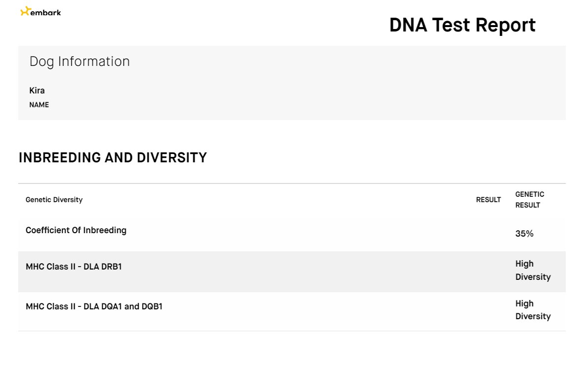The height and width of the screenshot is (392, 583).
Task: Click the Genetic Diversity column header
Action: click(x=54, y=200)
